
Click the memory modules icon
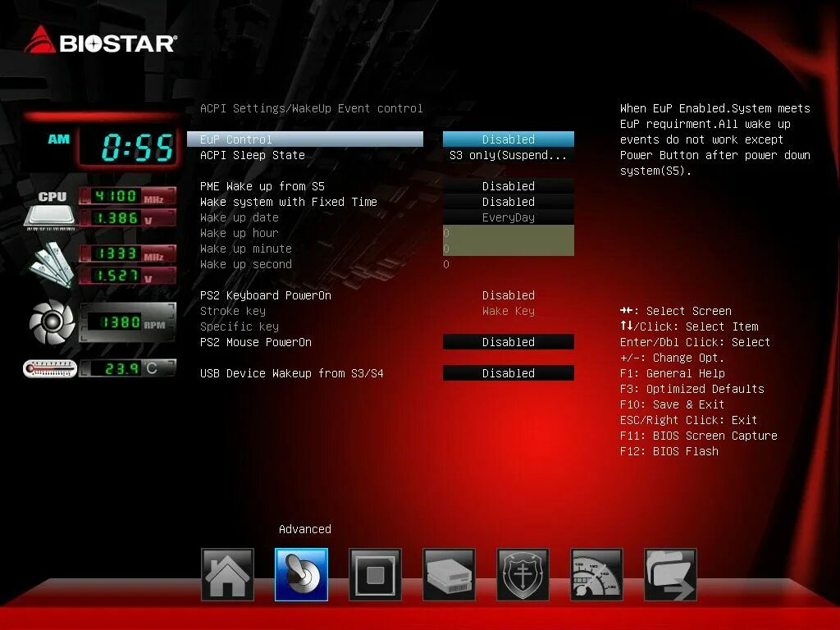[x=51, y=264]
